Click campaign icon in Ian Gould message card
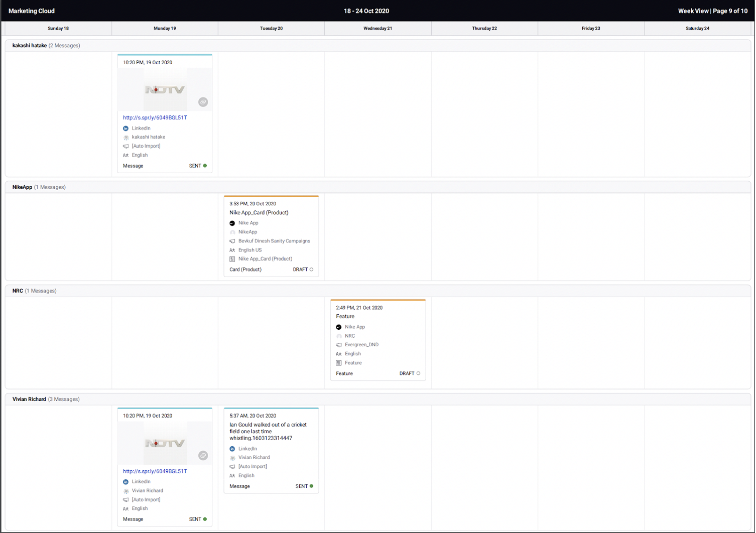This screenshot has width=756, height=533. pyautogui.click(x=232, y=467)
